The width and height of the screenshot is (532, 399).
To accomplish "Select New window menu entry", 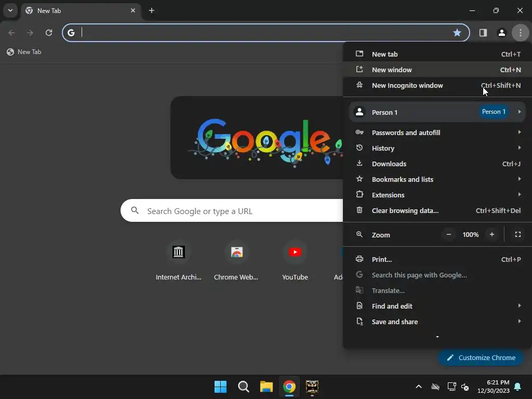I will [437, 70].
